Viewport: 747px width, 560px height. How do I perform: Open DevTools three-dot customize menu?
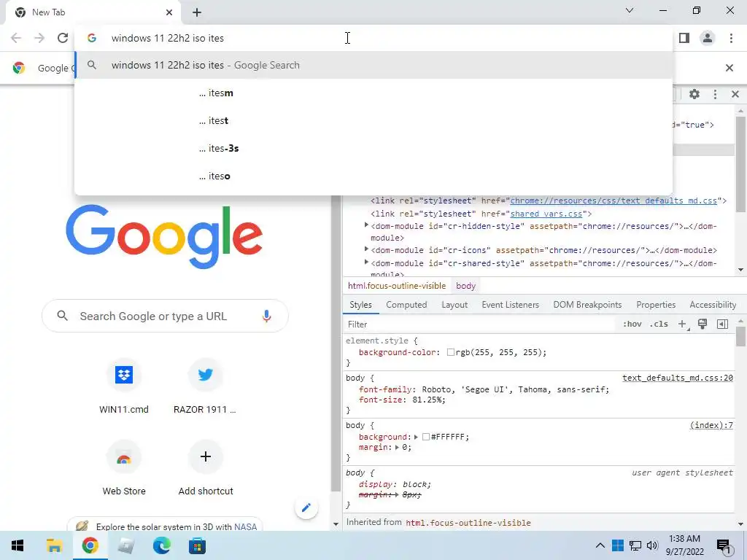[715, 94]
